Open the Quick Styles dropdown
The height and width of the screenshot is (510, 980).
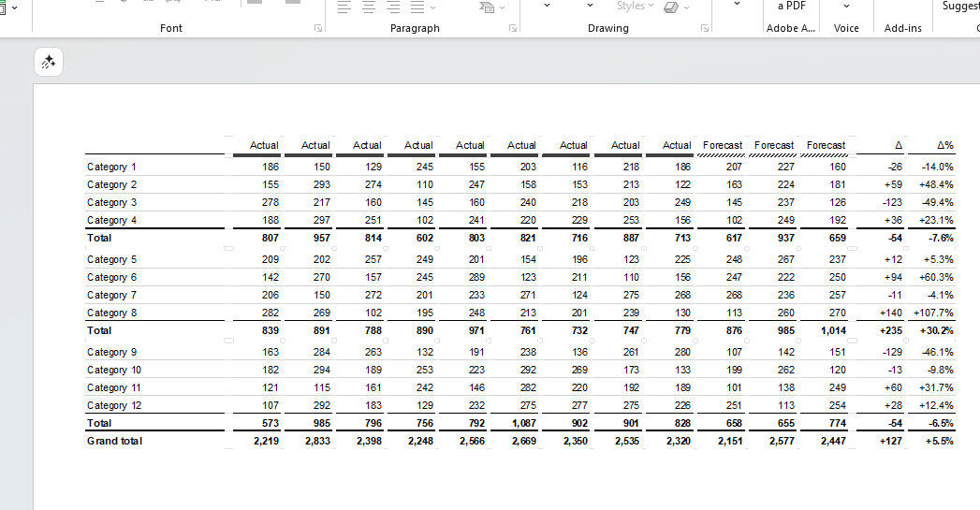pos(635,7)
